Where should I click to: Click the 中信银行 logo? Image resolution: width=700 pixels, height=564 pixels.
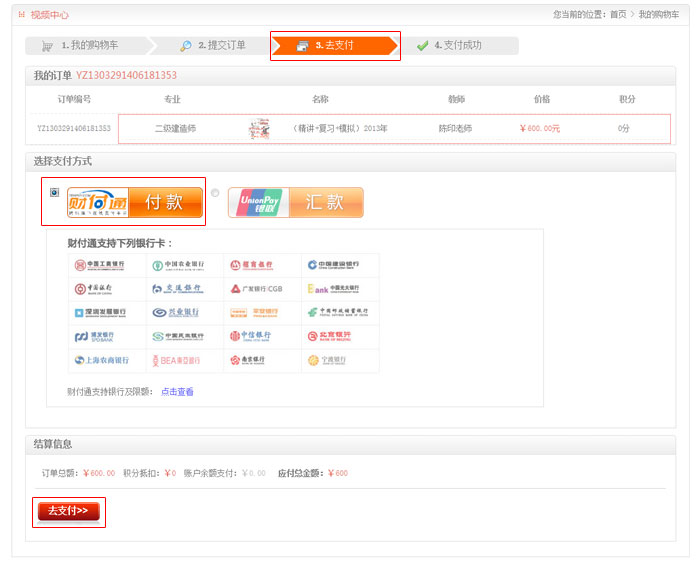coord(250,336)
